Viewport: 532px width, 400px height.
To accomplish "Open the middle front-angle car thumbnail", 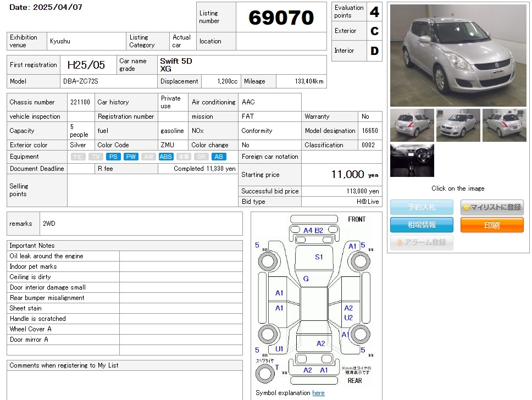I will coord(458,125).
